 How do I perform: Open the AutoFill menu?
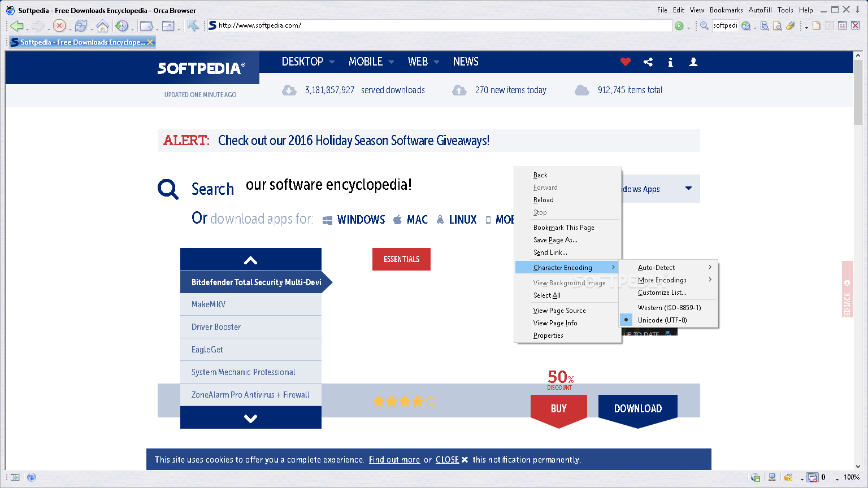pos(760,10)
